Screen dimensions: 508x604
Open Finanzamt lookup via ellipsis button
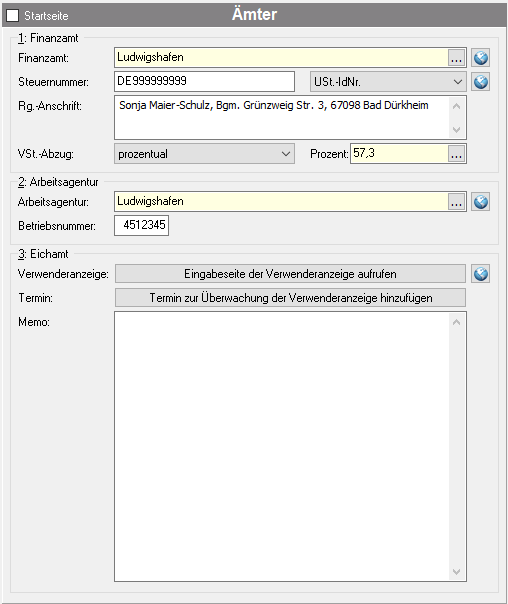456,58
